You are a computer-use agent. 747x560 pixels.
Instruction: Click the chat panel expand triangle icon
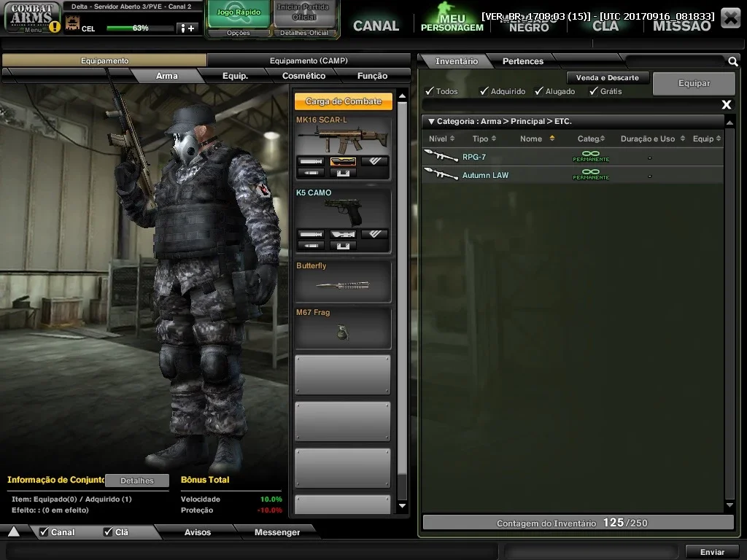(13, 532)
